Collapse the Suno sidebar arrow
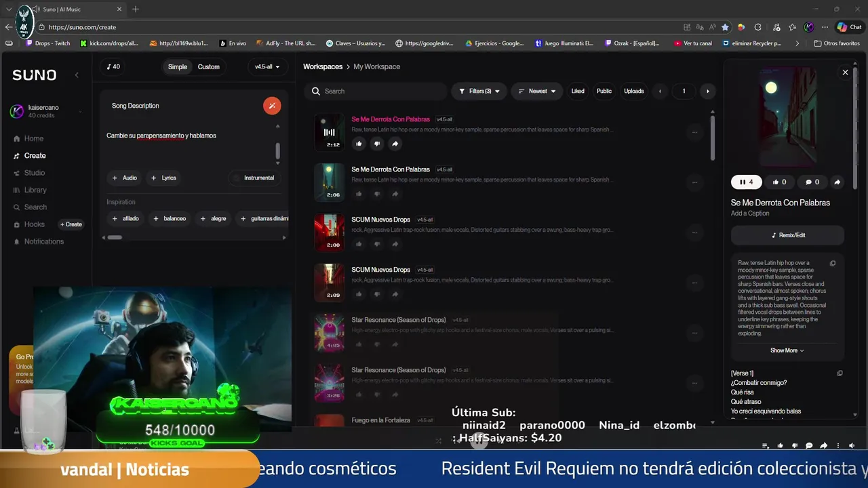868x488 pixels. (77, 75)
